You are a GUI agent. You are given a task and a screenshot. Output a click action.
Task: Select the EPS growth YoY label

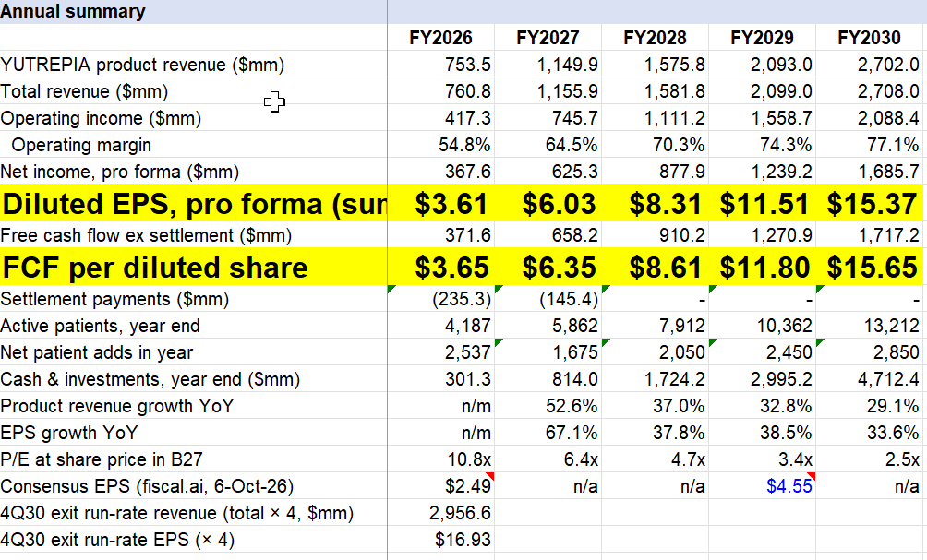pos(193,433)
